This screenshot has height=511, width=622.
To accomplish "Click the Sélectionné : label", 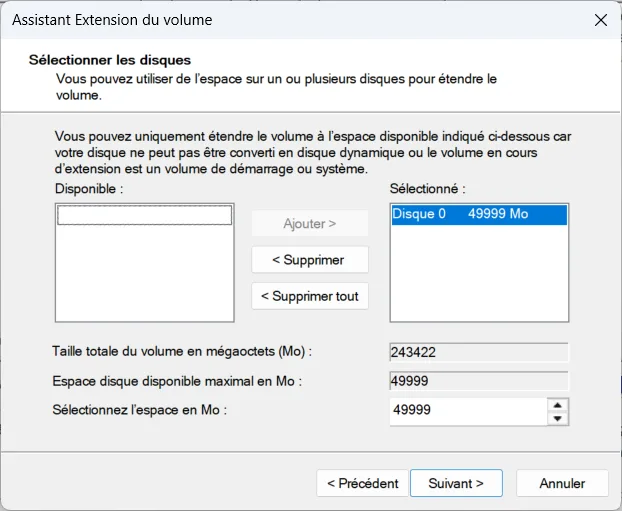I will tap(428, 189).
